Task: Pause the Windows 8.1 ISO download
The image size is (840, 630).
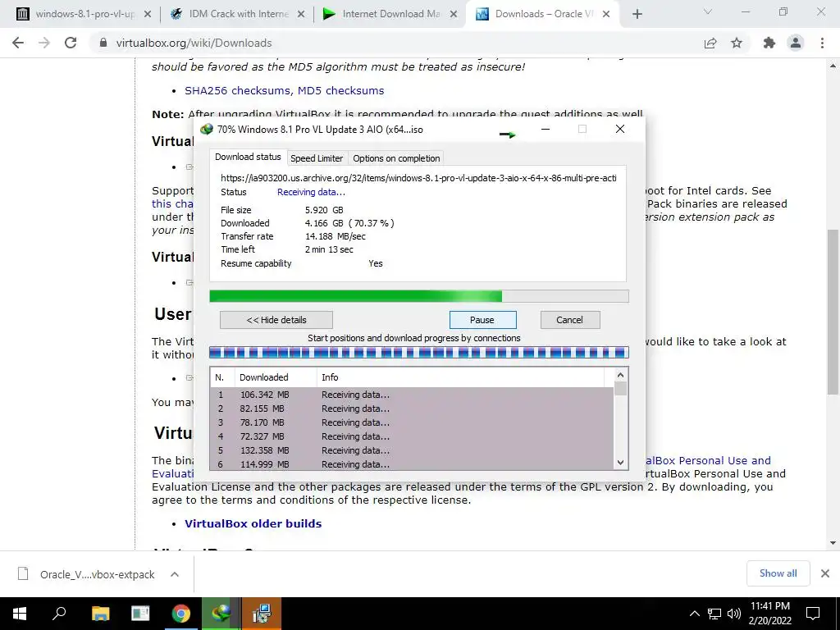Action: 482,321
